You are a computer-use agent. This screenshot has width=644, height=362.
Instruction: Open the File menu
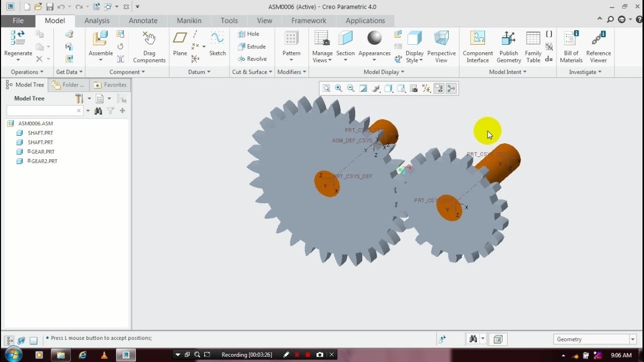(18, 21)
